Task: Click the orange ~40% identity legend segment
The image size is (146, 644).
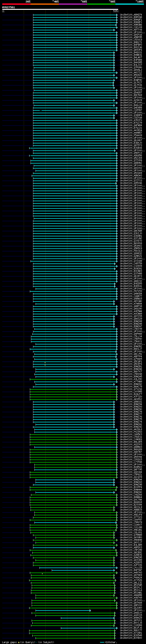Action: [x=45, y=4]
